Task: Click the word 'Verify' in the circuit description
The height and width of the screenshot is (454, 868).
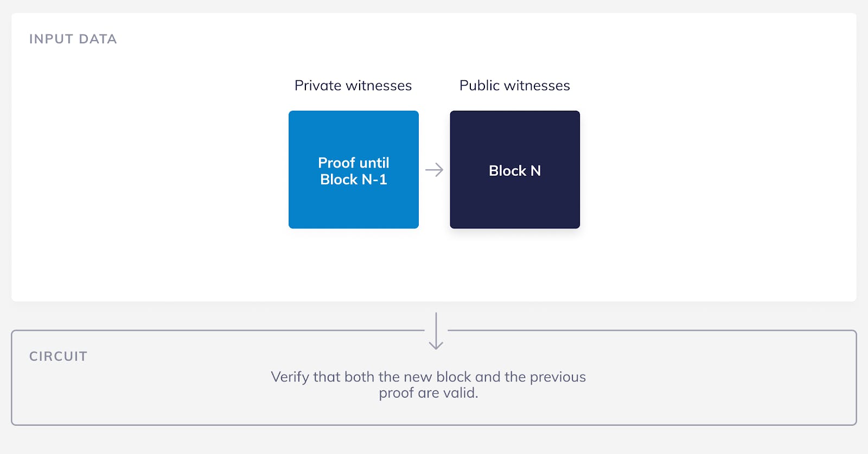Action: tap(290, 377)
